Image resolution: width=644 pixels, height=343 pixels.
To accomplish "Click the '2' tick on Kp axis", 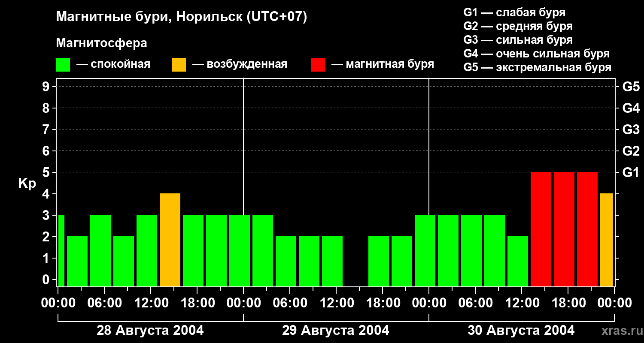I will [x=47, y=237].
